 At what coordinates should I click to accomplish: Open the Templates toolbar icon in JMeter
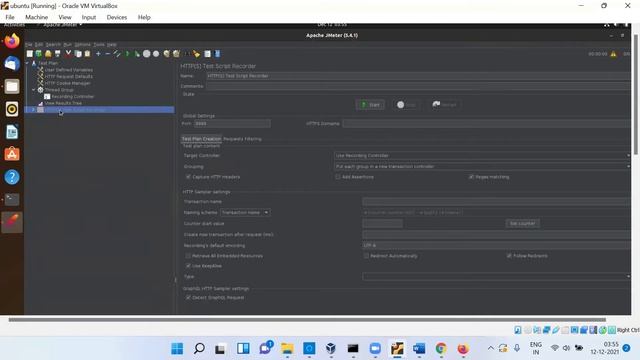[38, 53]
